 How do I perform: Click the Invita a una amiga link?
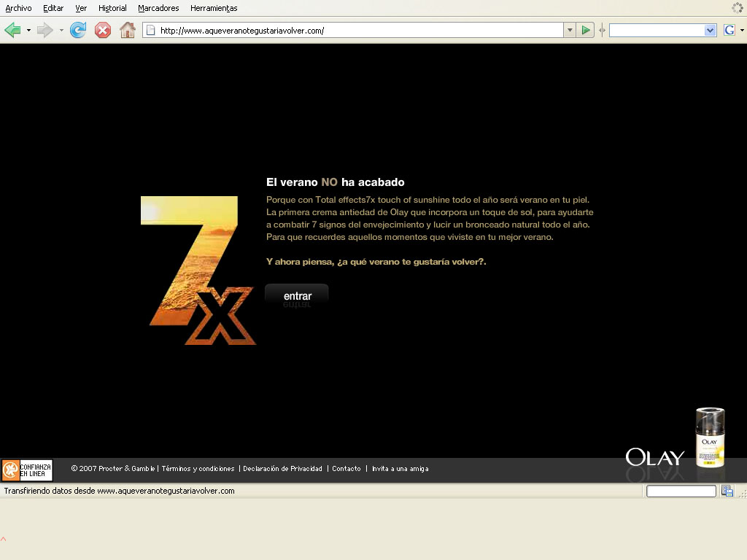tap(400, 469)
